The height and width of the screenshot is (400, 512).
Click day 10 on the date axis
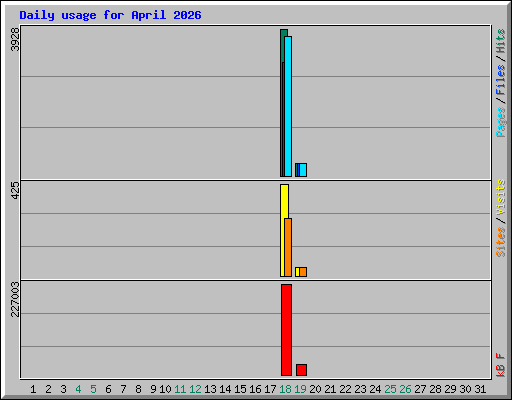point(165,389)
